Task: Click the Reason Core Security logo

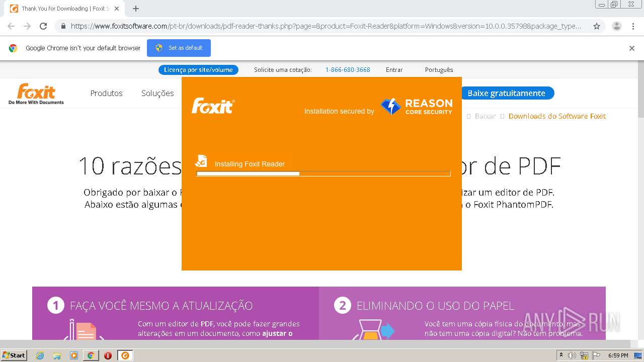Action: [416, 107]
